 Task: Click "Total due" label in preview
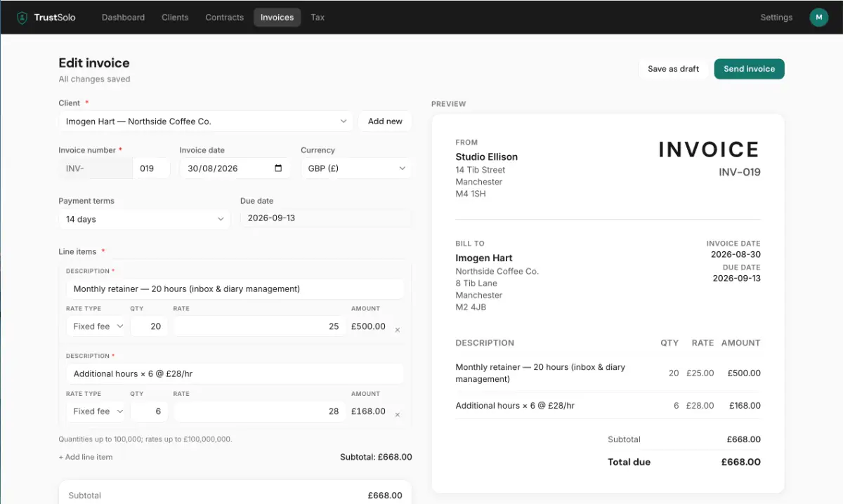click(629, 462)
